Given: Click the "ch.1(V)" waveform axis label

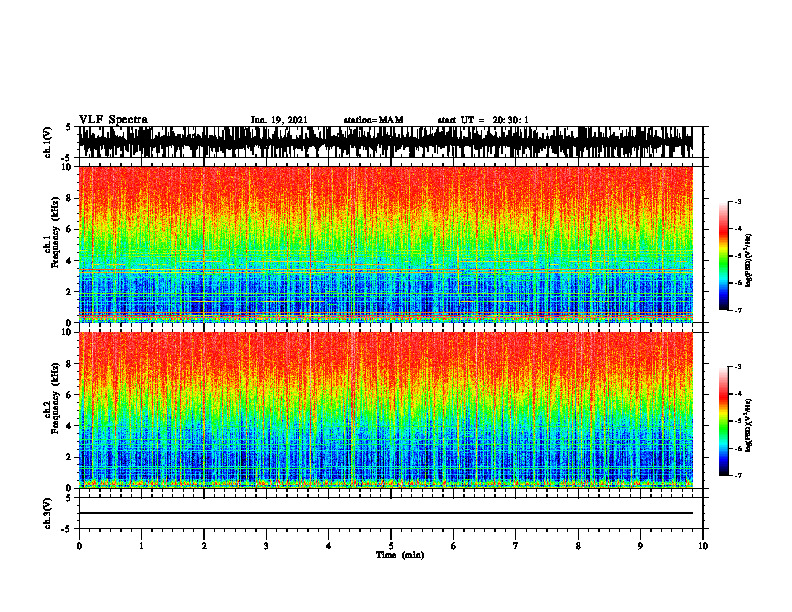Looking at the screenshot, I should (x=47, y=142).
